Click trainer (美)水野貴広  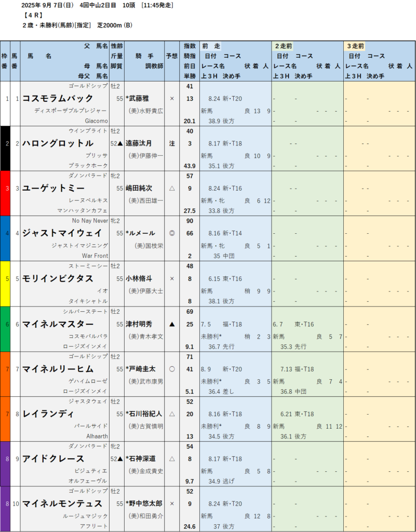(146, 111)
